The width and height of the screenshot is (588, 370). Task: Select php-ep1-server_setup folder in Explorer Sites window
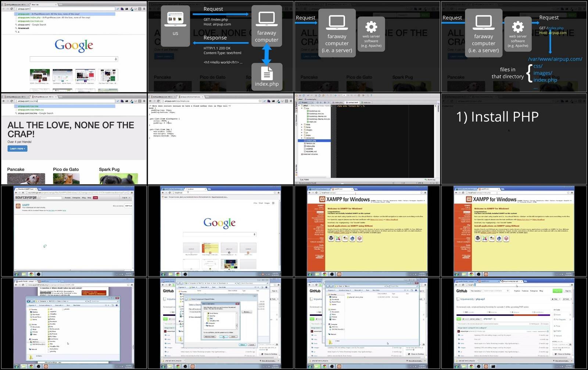(356, 297)
